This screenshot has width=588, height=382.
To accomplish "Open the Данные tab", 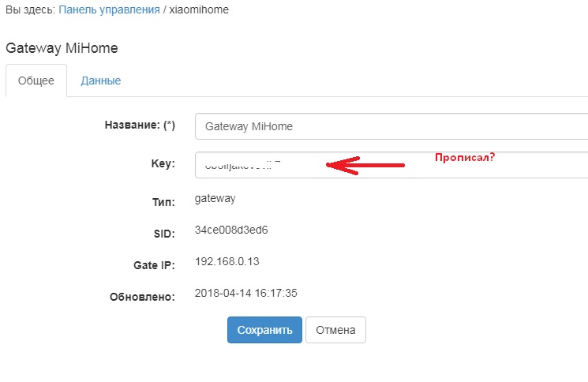I will [x=100, y=81].
